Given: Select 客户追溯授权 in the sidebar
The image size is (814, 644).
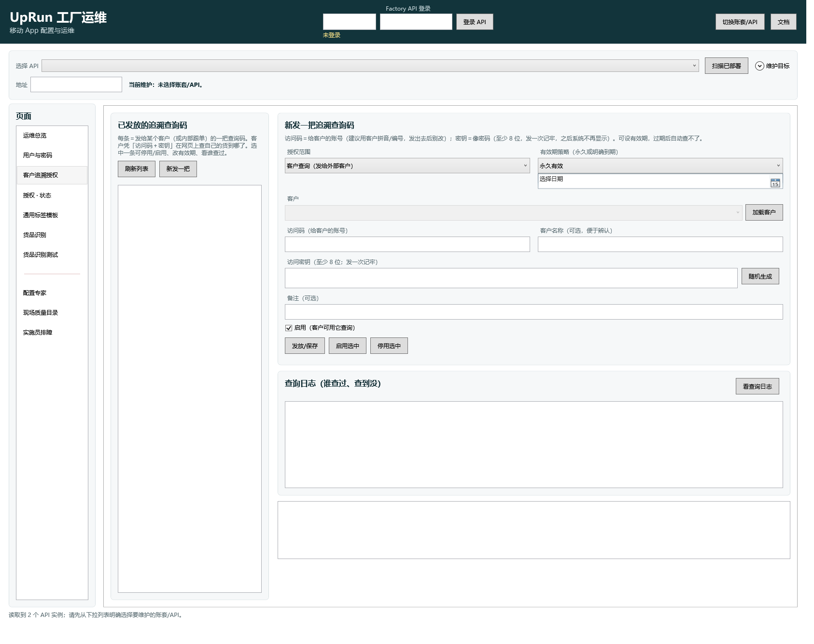Looking at the screenshot, I should pos(52,175).
